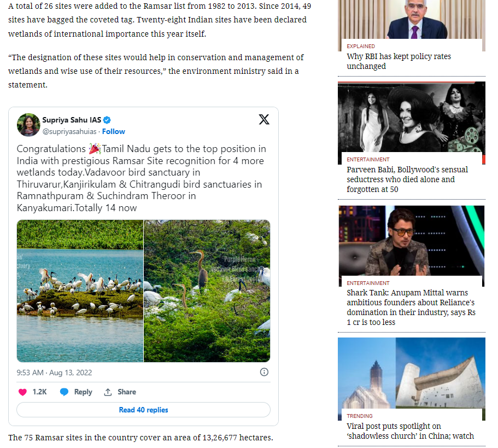
Task: Click the X logo in the tweet
Action: (x=264, y=119)
